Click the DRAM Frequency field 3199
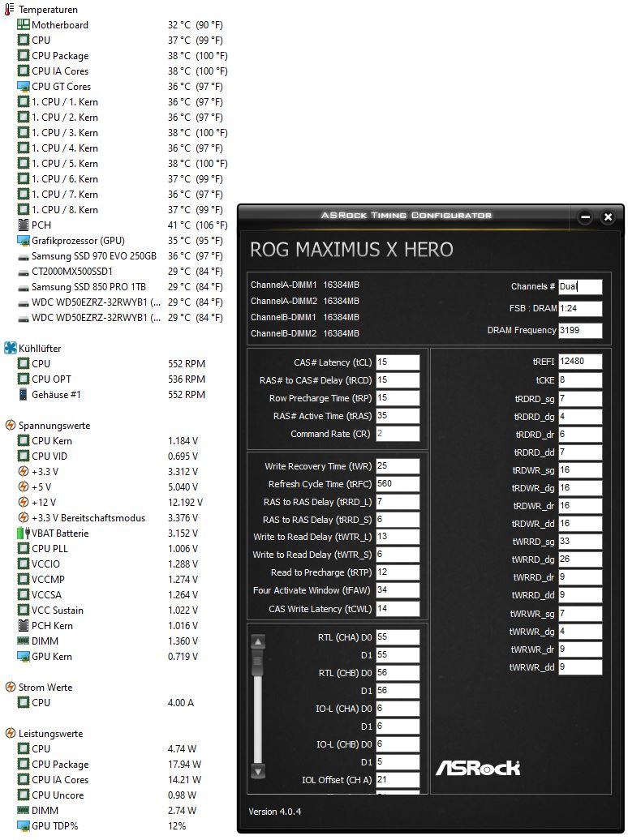This screenshot has height=840, width=628. coord(580,331)
